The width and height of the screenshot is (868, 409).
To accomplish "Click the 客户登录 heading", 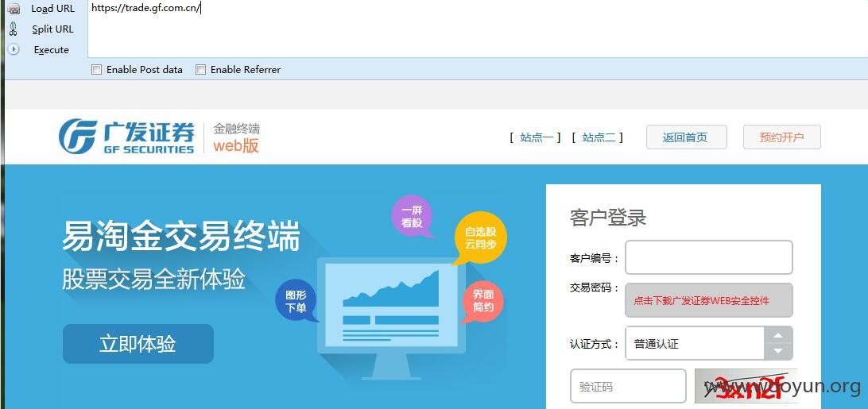I will click(608, 218).
